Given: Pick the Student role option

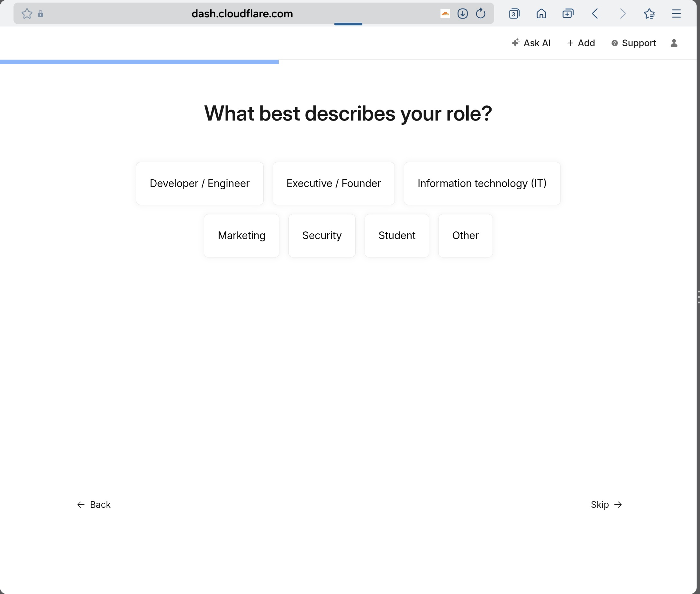Looking at the screenshot, I should point(396,236).
